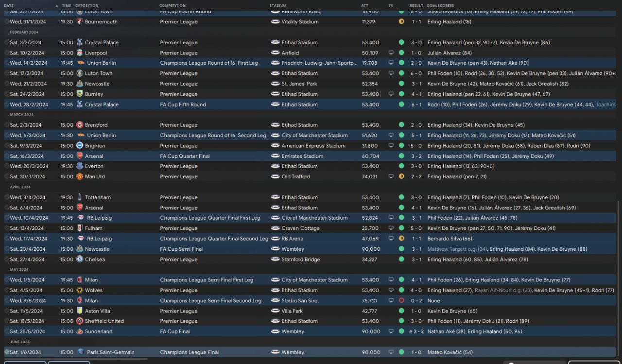The image size is (622, 364).
Task: Click Burnley's club crest
Action: coord(80,94)
